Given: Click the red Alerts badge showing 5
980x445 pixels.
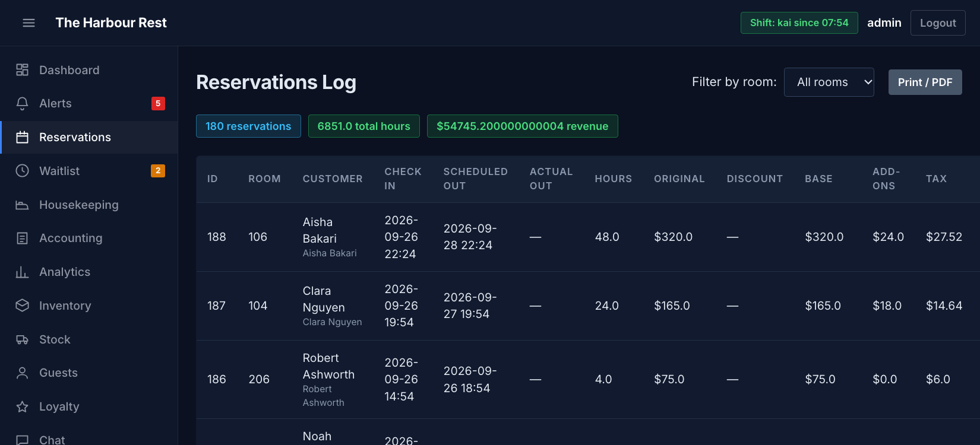Looking at the screenshot, I should [x=158, y=103].
